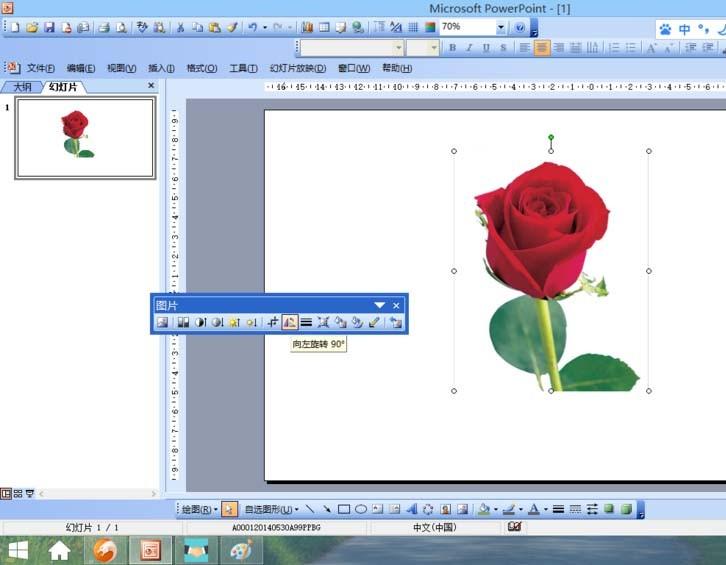Open the Draw (绘图) menu dropdown
The height and width of the screenshot is (565, 726).
199,509
